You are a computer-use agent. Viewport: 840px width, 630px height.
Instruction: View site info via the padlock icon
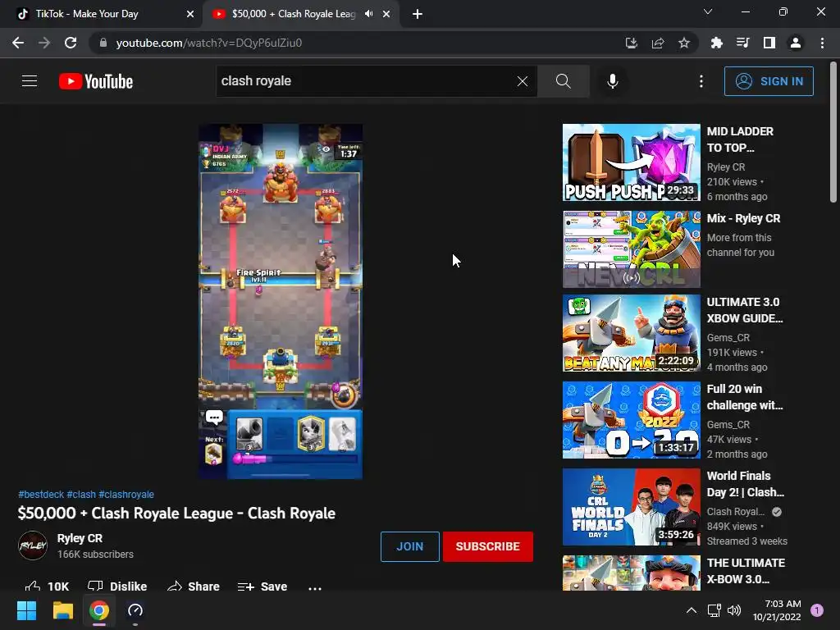coord(103,43)
